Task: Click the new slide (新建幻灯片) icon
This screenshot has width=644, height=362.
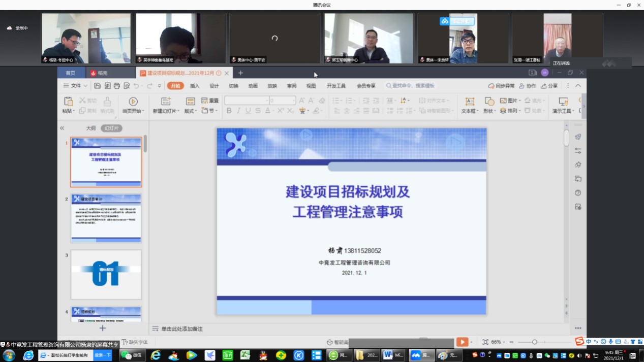Action: coord(166,102)
